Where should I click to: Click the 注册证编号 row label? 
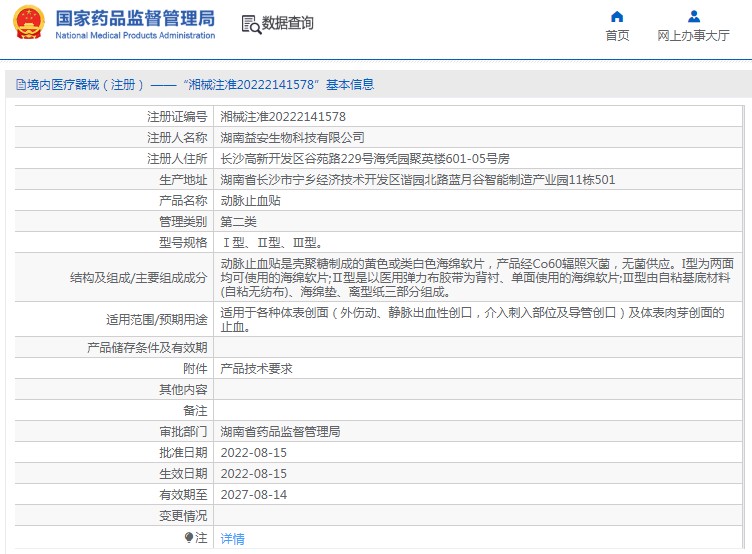(x=177, y=117)
